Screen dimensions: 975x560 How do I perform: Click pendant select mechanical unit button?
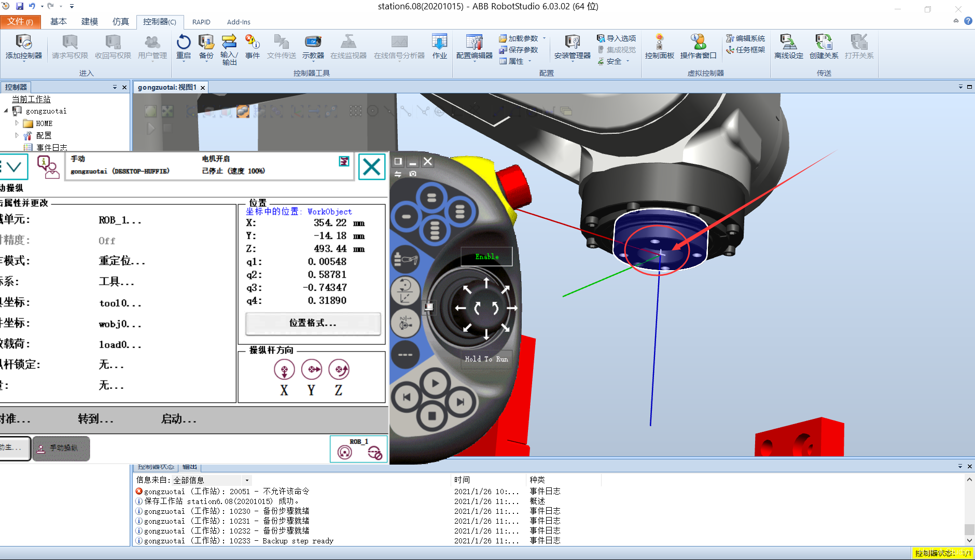pos(405,258)
